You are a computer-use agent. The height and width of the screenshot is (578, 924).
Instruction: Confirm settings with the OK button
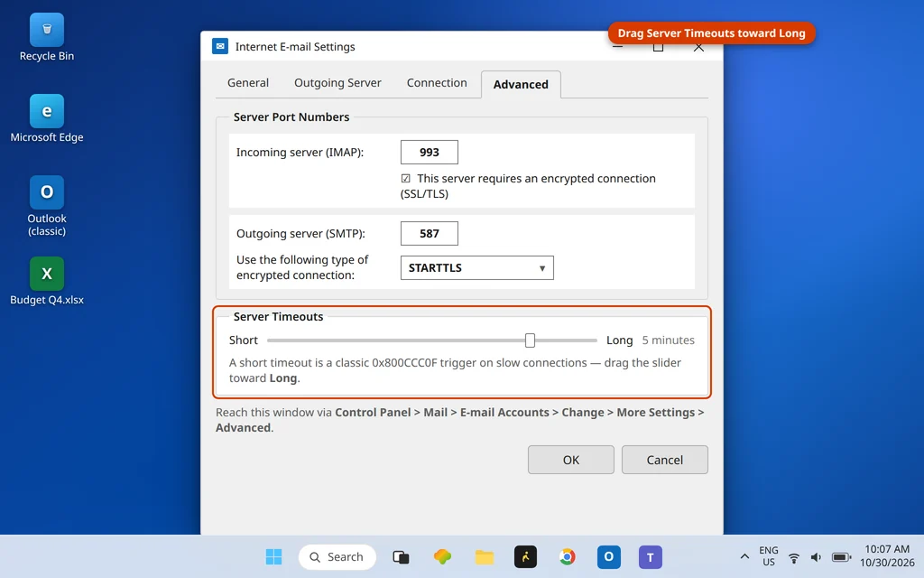click(570, 460)
